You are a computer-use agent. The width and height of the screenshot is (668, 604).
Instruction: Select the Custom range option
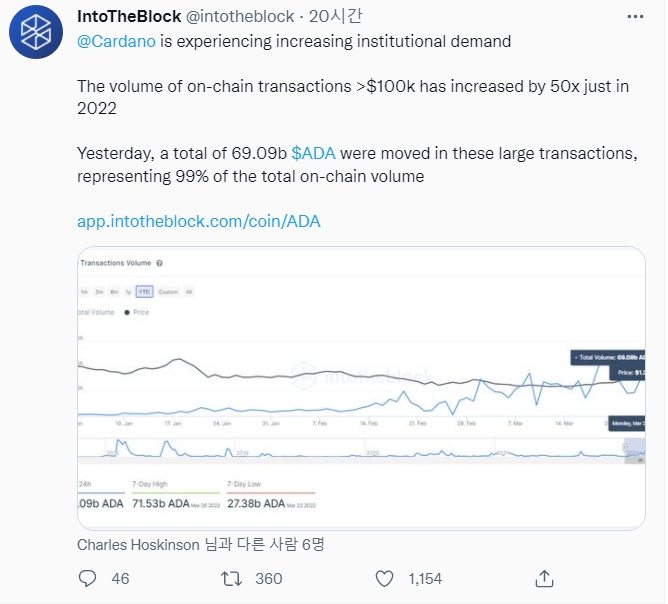click(167, 292)
